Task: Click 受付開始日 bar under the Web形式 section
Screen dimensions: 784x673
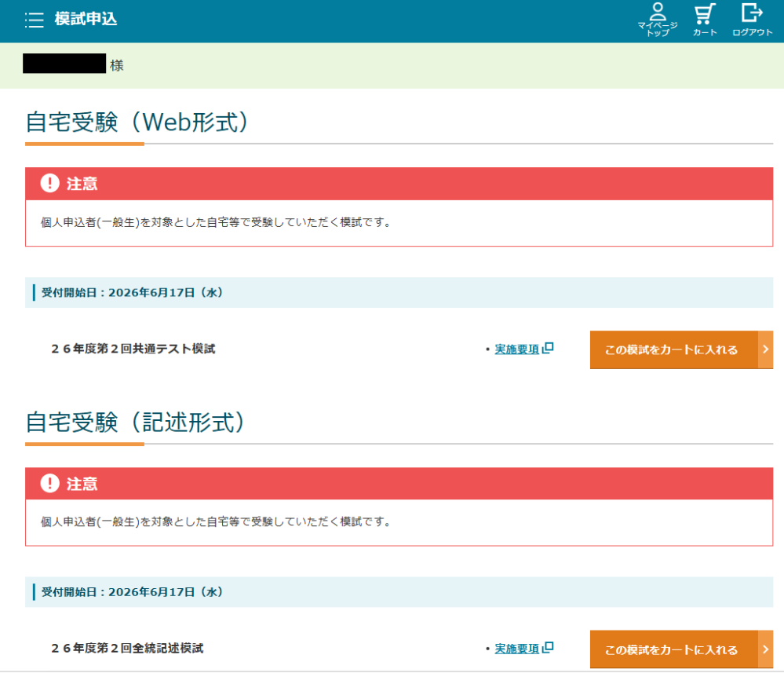Action: pyautogui.click(x=399, y=293)
